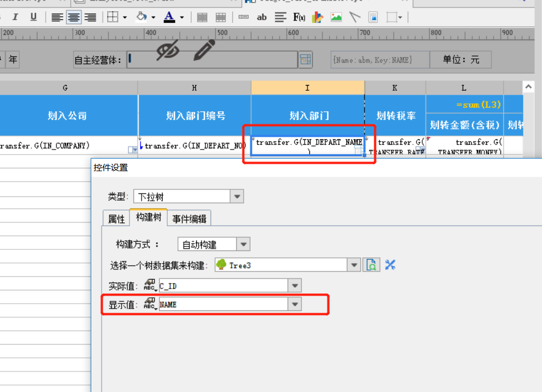
Task: Click the 划入部门编号 header cell
Action: [195, 115]
